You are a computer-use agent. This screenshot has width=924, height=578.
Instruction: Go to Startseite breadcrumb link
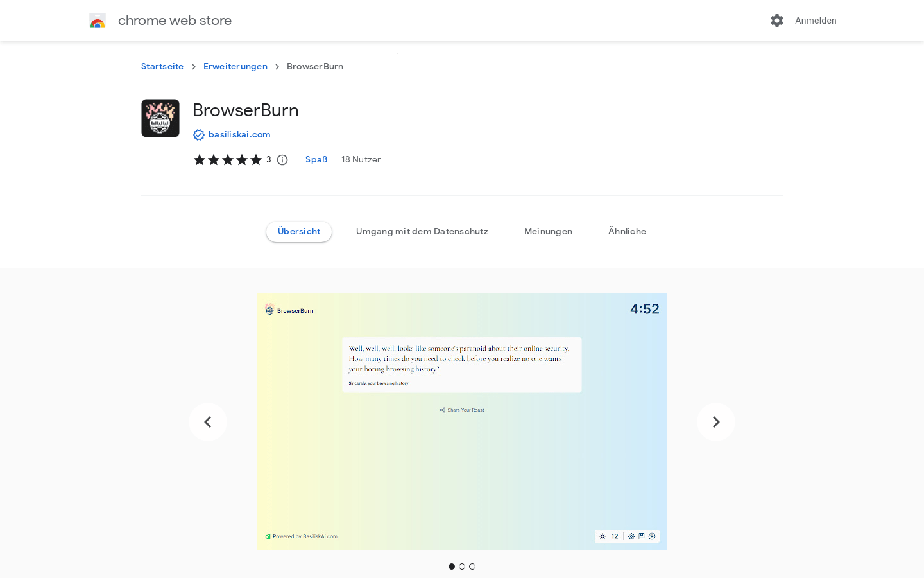162,66
